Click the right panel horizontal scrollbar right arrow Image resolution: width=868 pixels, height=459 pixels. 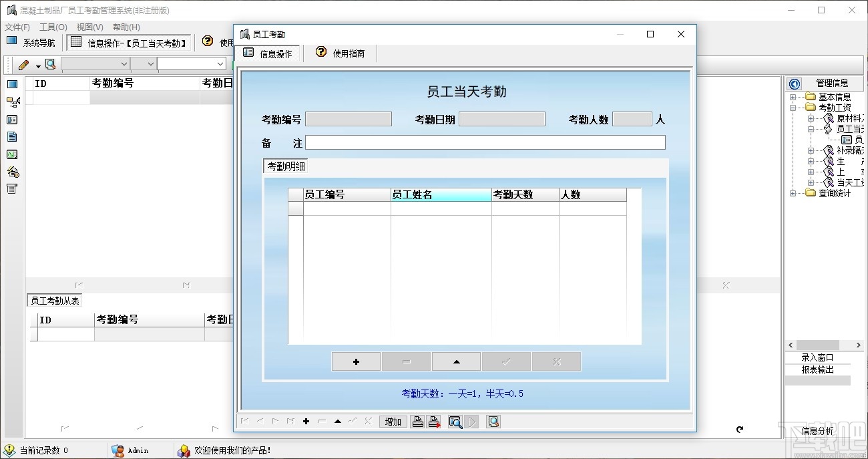859,345
